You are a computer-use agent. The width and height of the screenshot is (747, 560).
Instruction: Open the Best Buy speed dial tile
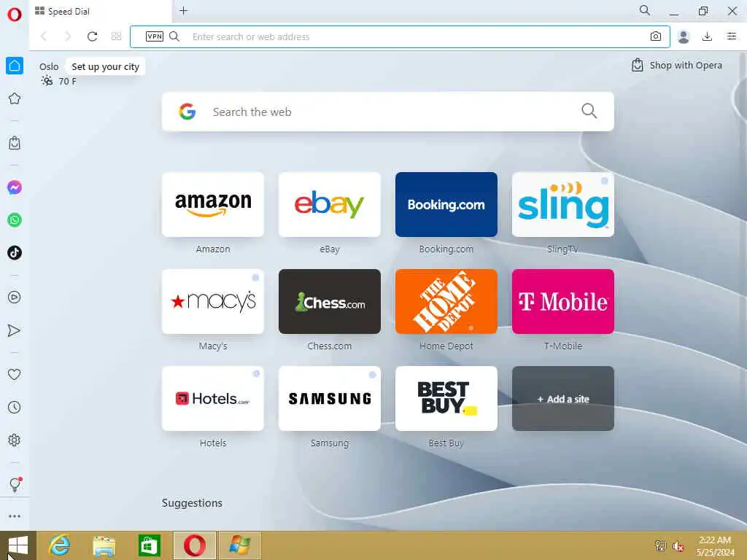(446, 399)
